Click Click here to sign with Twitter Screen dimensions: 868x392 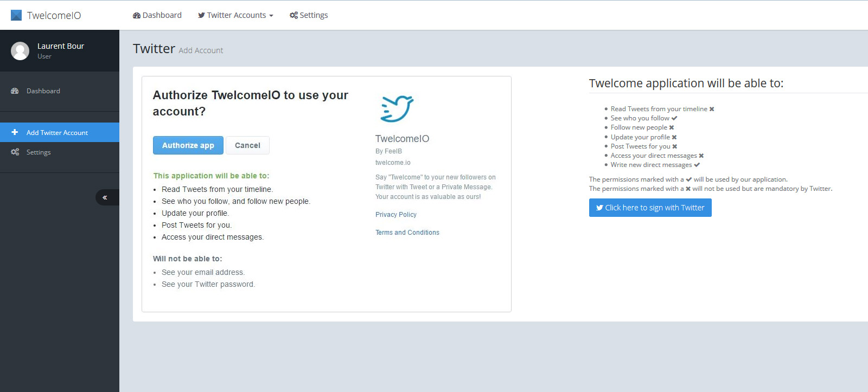[x=650, y=208]
